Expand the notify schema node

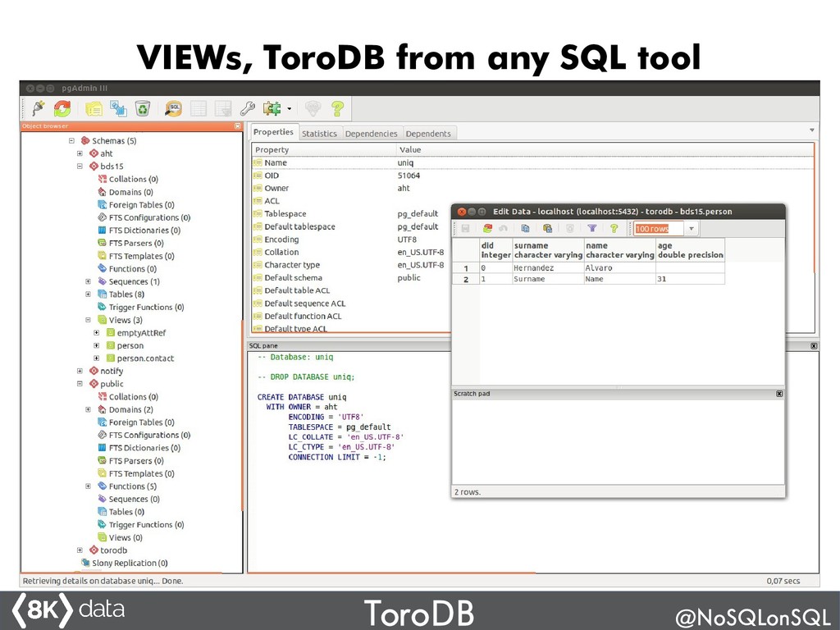point(80,372)
